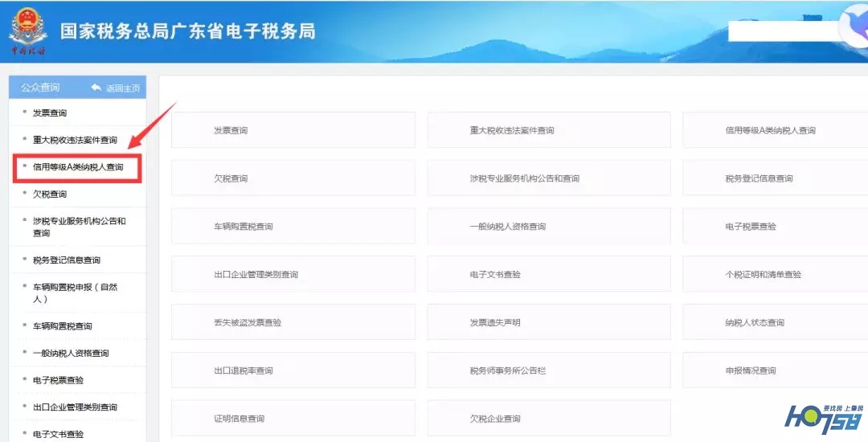Open the 车辆购置税查询 card in main panel
Viewport: 868px width, 442px height.
(x=293, y=227)
